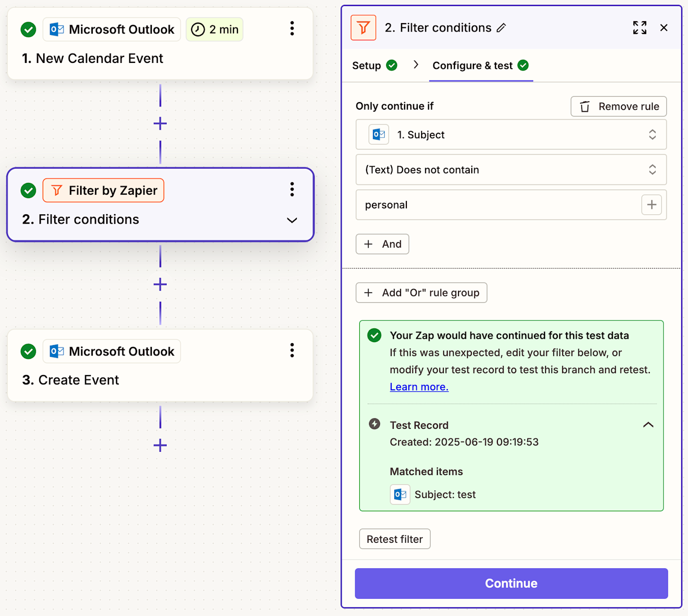Click the Outlook icon in 1. Subject field
This screenshot has width=688, height=616.
tap(379, 134)
